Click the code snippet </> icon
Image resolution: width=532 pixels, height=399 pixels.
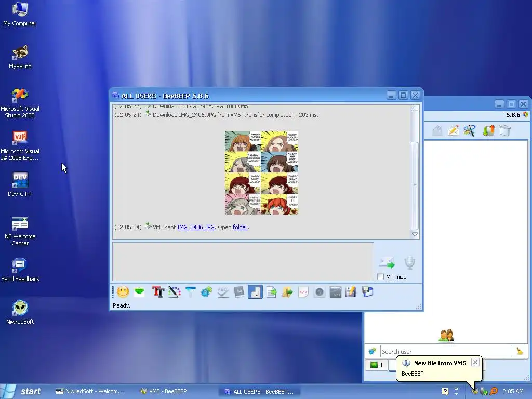point(303,292)
